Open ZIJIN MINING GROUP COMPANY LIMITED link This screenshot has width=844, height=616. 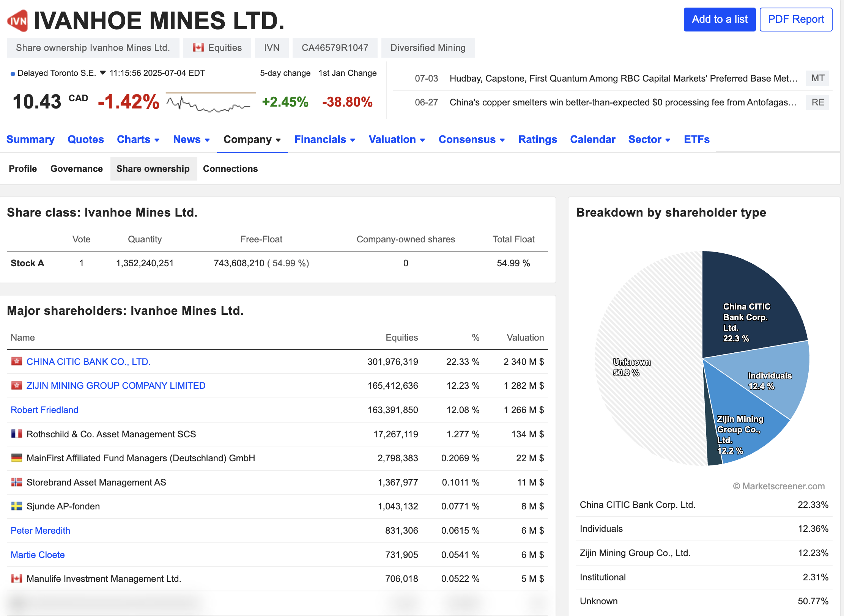[116, 385]
